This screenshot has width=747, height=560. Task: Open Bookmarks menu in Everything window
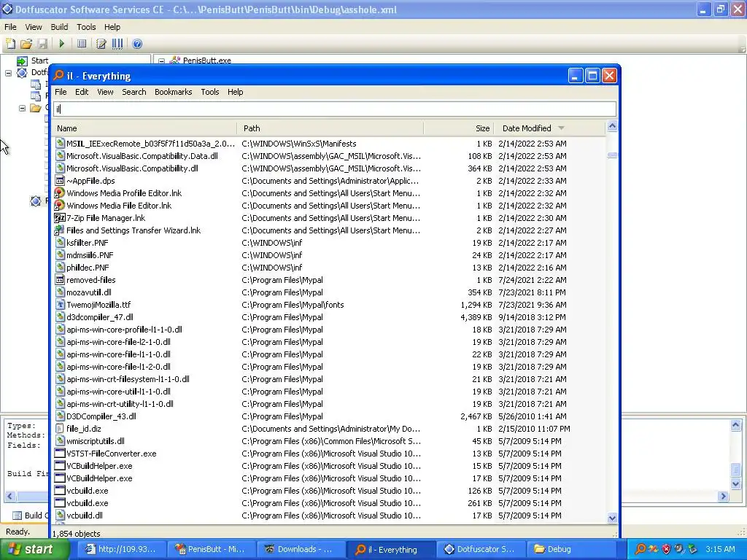(174, 92)
